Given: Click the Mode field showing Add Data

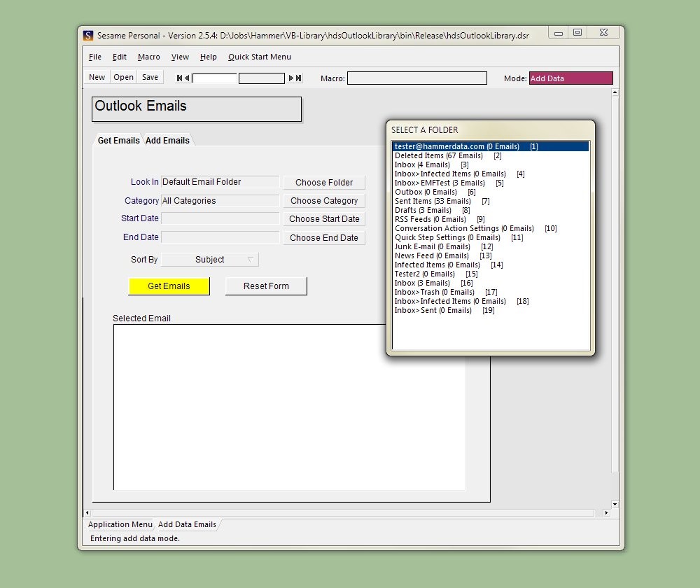Looking at the screenshot, I should (x=571, y=78).
